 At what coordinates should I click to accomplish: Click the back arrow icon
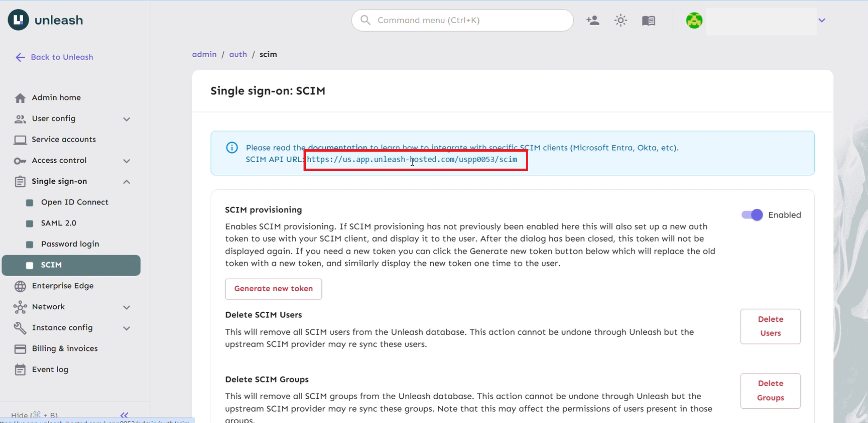click(20, 57)
